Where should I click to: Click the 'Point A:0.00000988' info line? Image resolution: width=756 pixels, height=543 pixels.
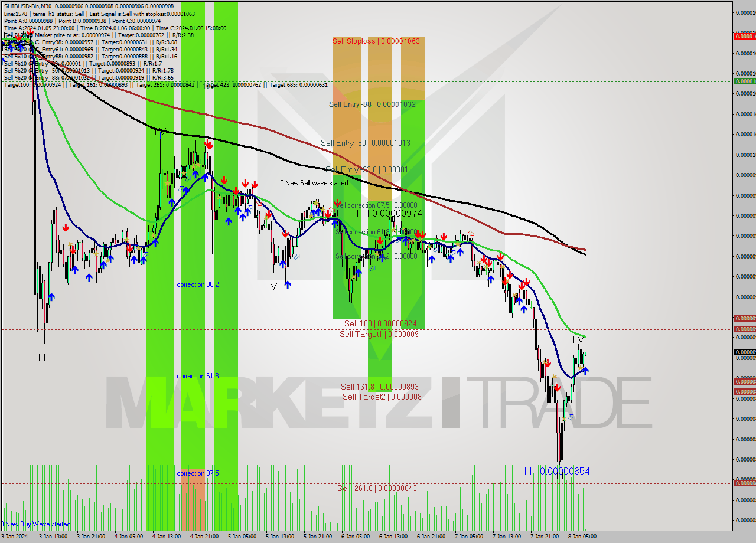(x=82, y=21)
